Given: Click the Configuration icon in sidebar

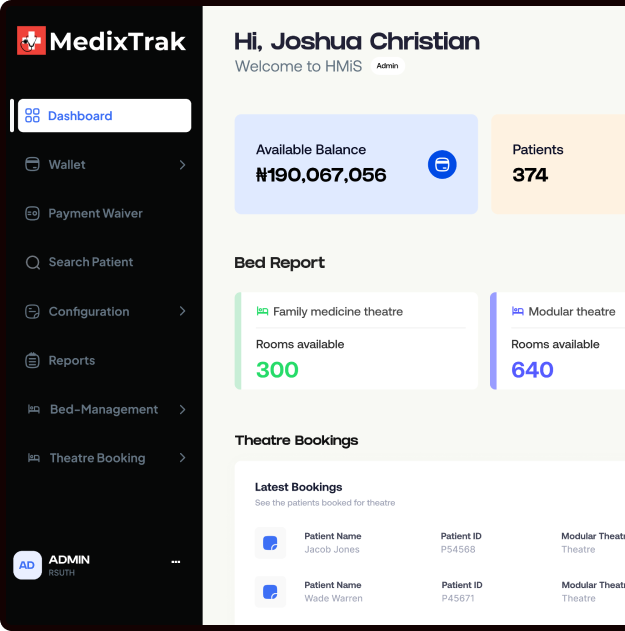Looking at the screenshot, I should coord(32,311).
